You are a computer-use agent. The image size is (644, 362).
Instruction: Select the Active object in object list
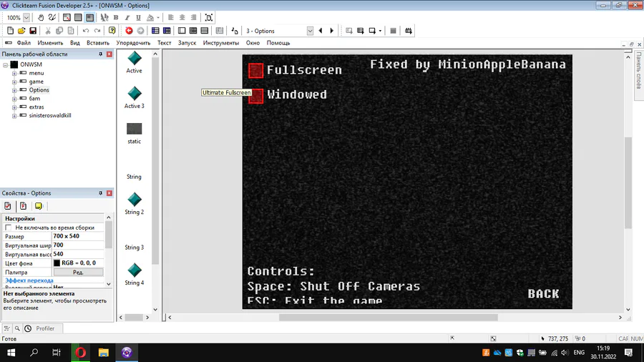point(135,63)
